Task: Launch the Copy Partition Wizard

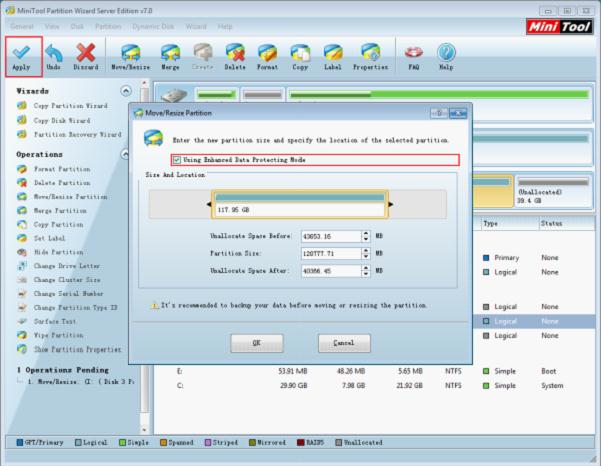Action: click(70, 106)
